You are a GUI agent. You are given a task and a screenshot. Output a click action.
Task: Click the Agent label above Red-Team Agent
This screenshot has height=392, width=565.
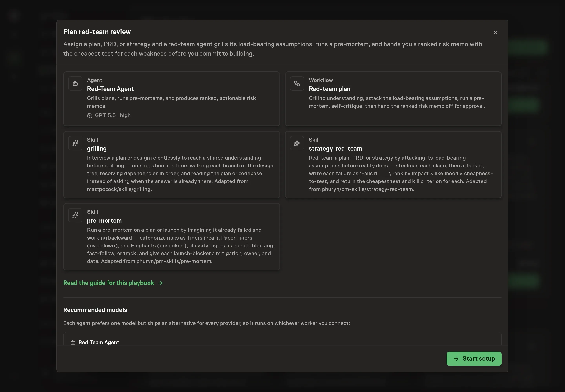point(94,80)
